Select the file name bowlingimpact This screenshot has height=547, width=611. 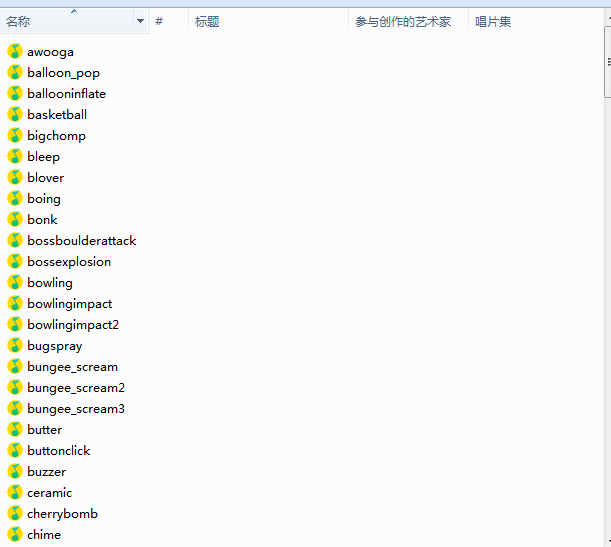click(70, 305)
